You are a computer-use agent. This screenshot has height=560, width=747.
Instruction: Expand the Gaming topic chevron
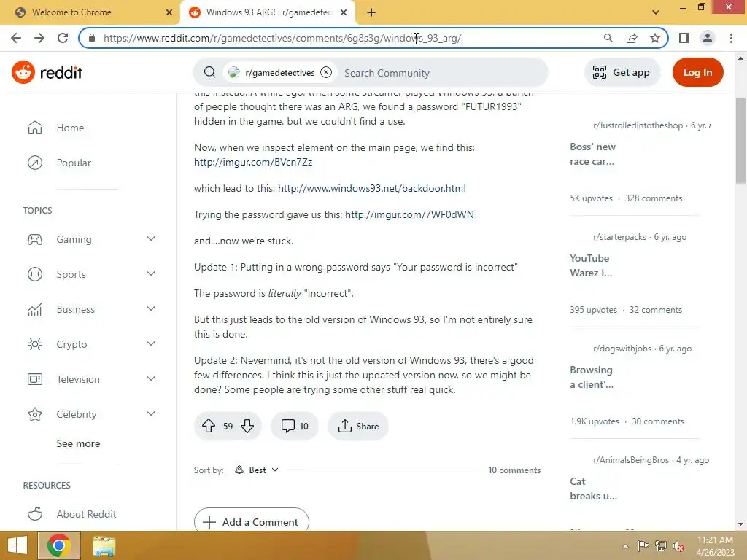coord(151,239)
